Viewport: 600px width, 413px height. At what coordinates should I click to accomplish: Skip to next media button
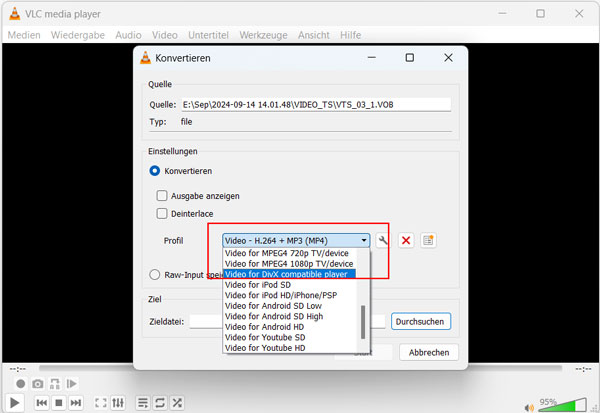(x=76, y=403)
